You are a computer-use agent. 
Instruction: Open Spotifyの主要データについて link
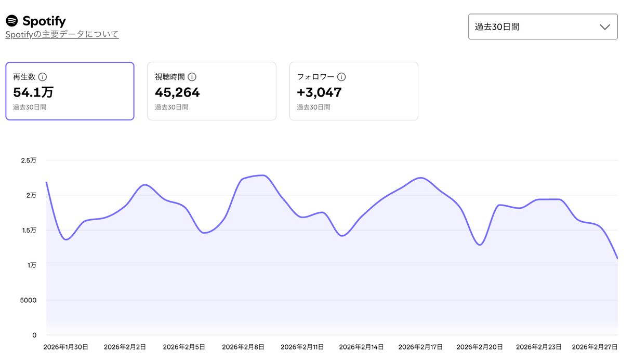(x=62, y=34)
